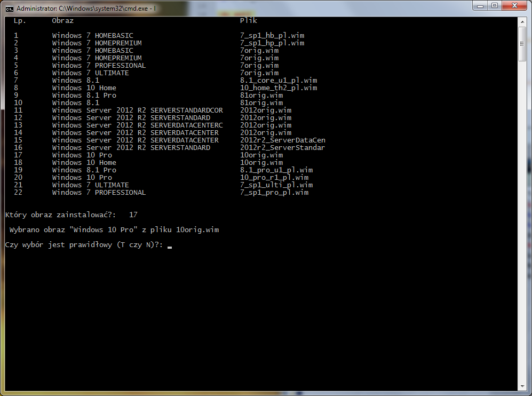532x396 pixels.
Task: Click the typed answer '17' after the prompt
Action: click(x=133, y=215)
